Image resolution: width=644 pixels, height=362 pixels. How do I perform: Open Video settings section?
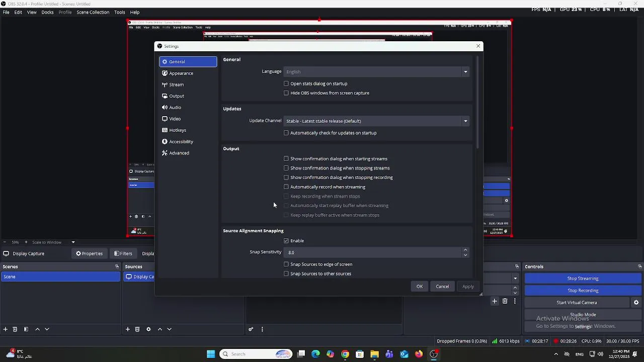[188, 119]
